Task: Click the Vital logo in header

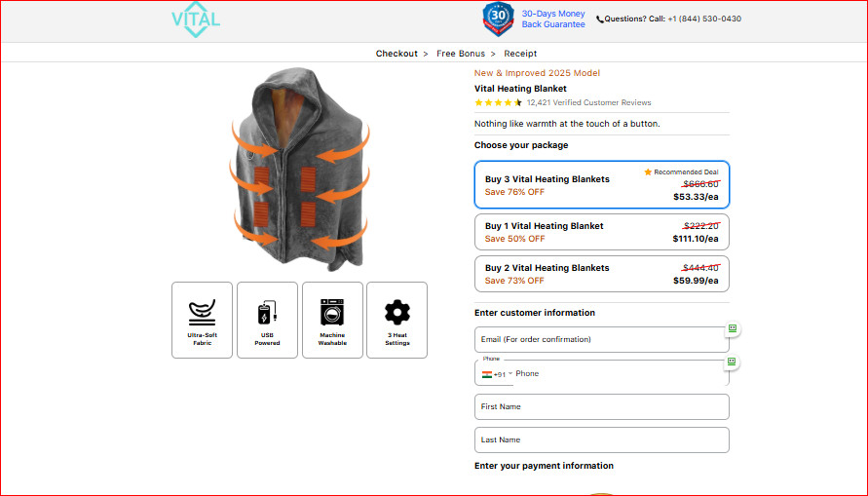Action: coord(196,19)
